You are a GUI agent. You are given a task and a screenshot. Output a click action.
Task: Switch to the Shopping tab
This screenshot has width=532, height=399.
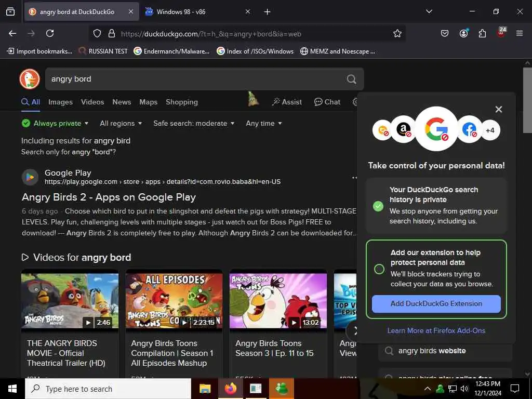(x=182, y=102)
